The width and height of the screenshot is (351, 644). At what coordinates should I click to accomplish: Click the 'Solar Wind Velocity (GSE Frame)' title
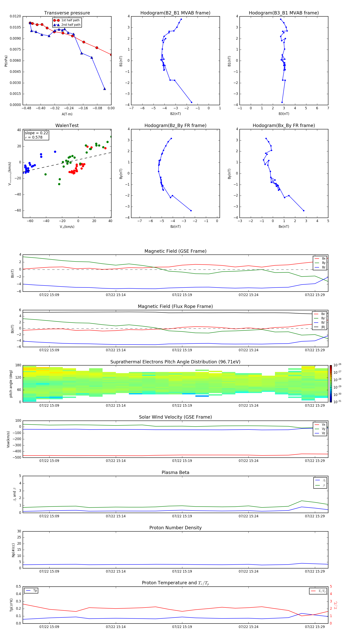175,417
